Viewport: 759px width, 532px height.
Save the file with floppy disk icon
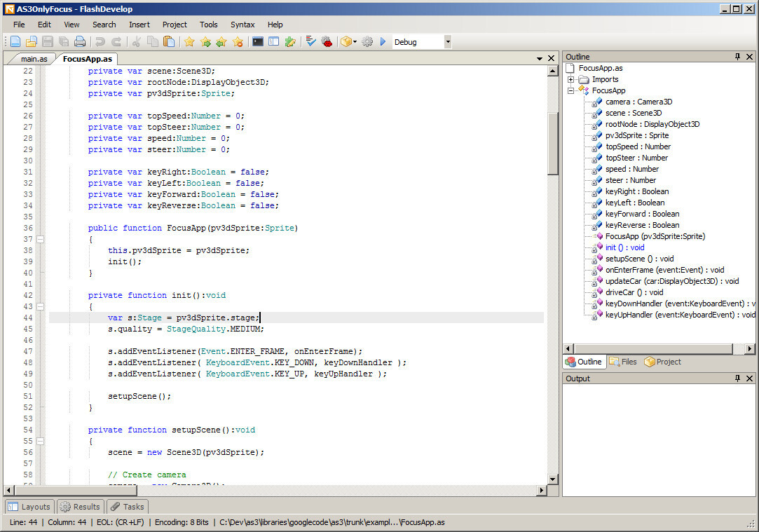[x=48, y=42]
